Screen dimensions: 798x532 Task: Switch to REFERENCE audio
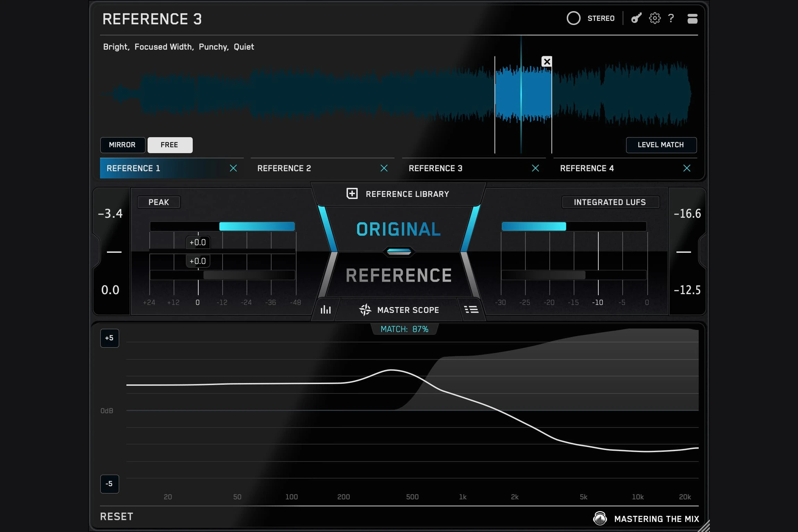tap(399, 275)
